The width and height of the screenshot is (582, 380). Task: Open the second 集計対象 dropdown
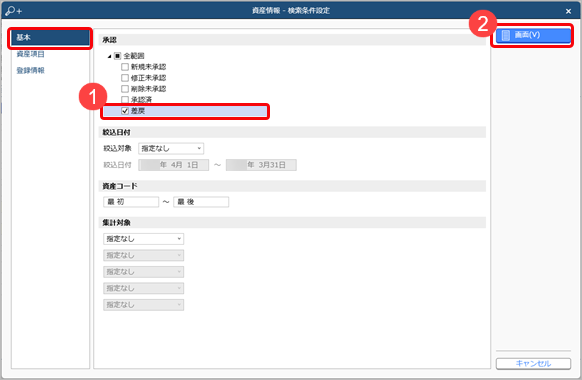point(144,255)
